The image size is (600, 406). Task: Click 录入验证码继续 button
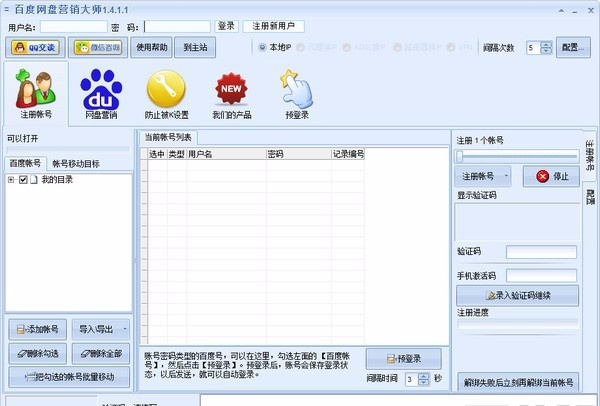517,295
